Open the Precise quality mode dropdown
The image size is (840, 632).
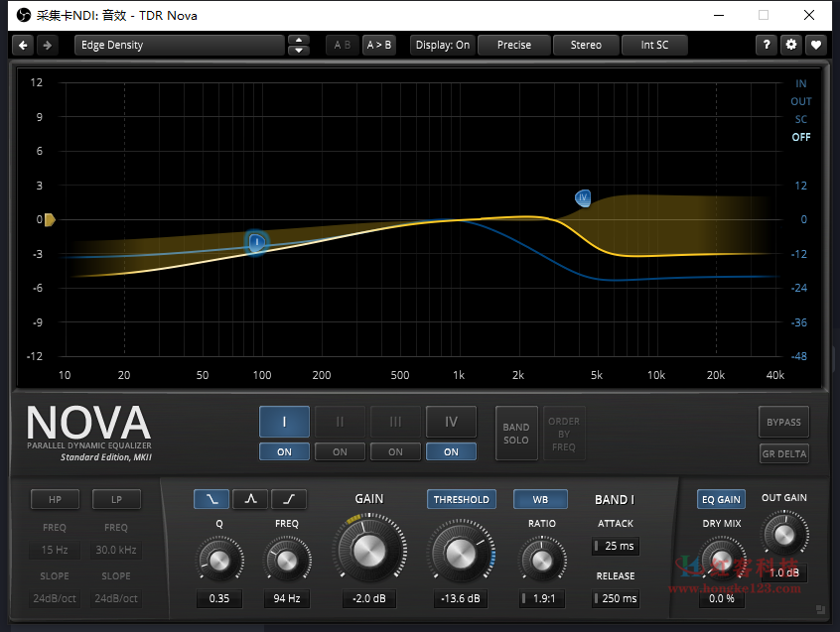(513, 45)
